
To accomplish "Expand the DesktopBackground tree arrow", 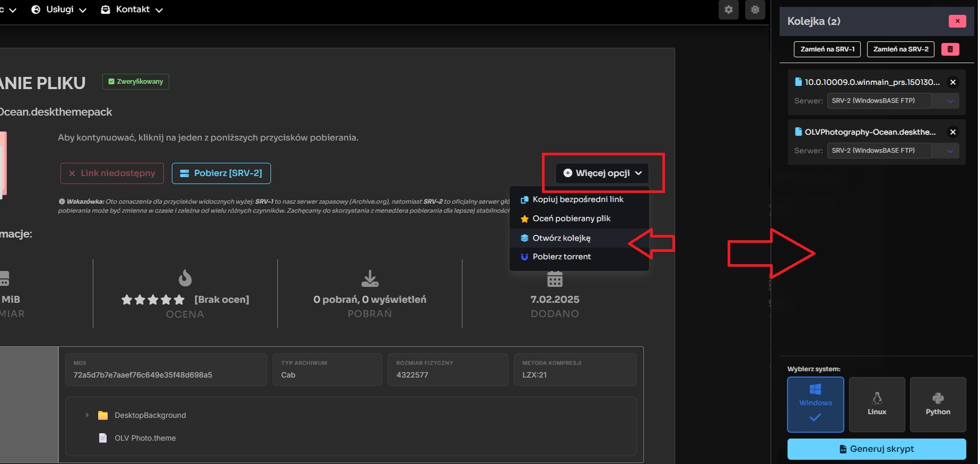I will coord(87,415).
